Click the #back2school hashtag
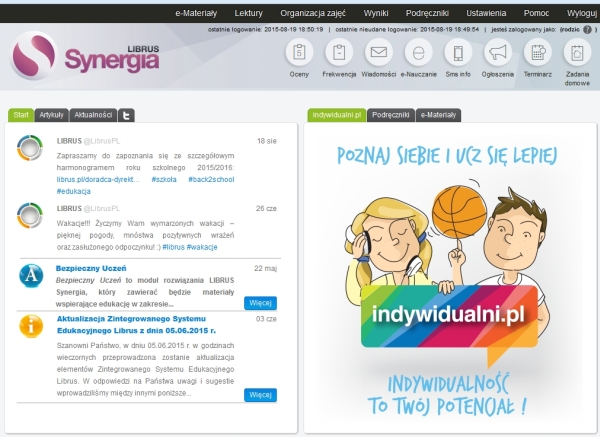The image size is (600, 437). point(211,179)
